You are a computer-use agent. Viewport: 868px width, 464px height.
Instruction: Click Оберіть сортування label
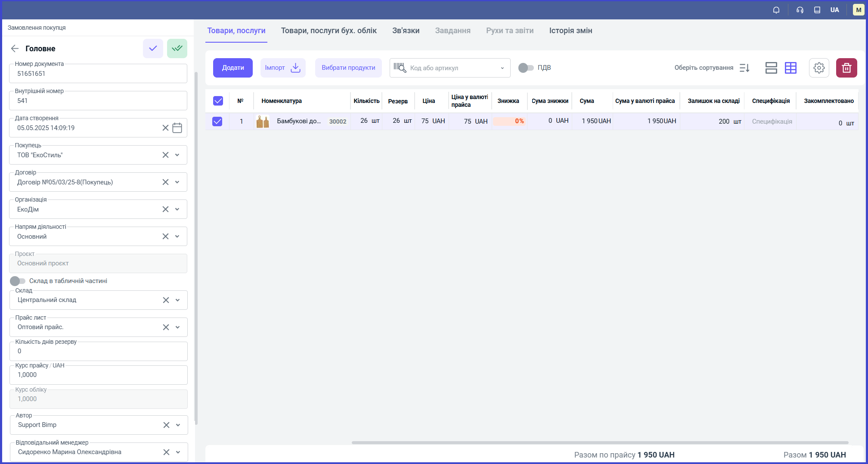(704, 68)
